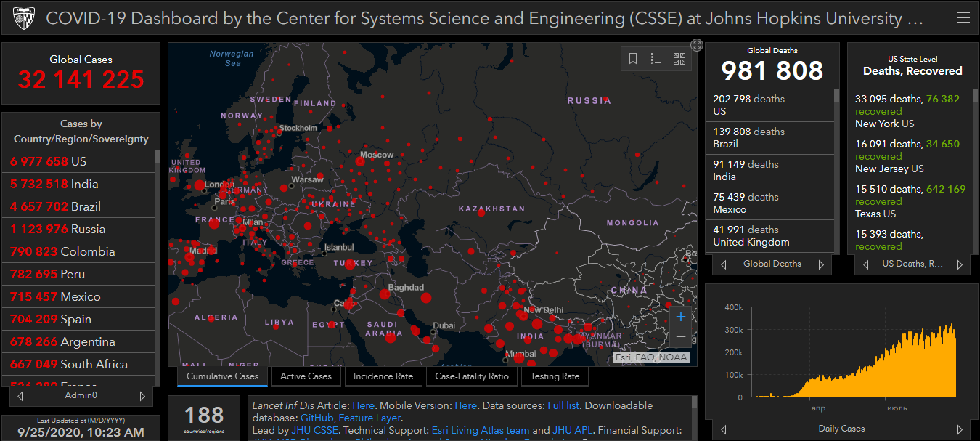This screenshot has width=980, height=441.
Task: Open the hamburger menu in header
Action: click(963, 17)
